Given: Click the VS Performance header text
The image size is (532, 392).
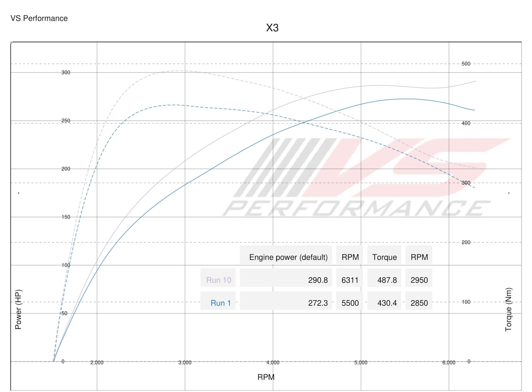Looking at the screenshot, I should (39, 19).
